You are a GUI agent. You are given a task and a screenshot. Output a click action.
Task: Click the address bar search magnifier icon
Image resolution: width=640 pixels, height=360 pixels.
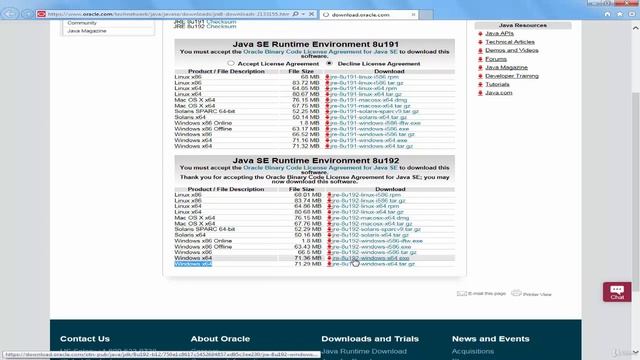coord(296,14)
